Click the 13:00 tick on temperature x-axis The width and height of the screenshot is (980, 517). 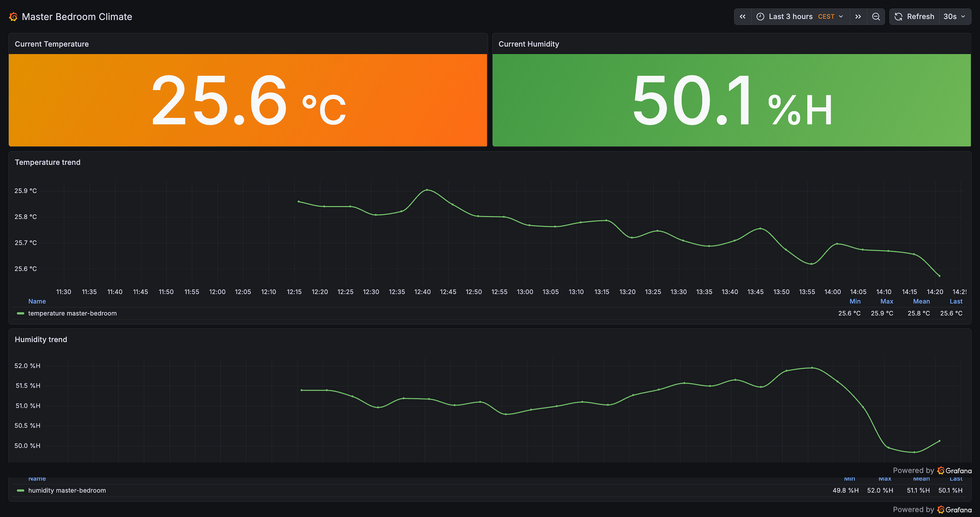click(525, 292)
